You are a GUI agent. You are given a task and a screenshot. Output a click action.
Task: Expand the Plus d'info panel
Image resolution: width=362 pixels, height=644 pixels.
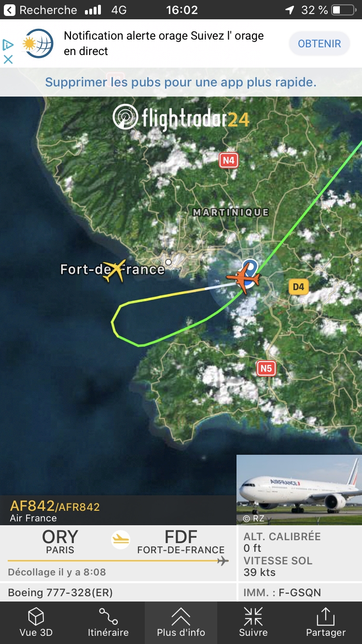point(181,623)
